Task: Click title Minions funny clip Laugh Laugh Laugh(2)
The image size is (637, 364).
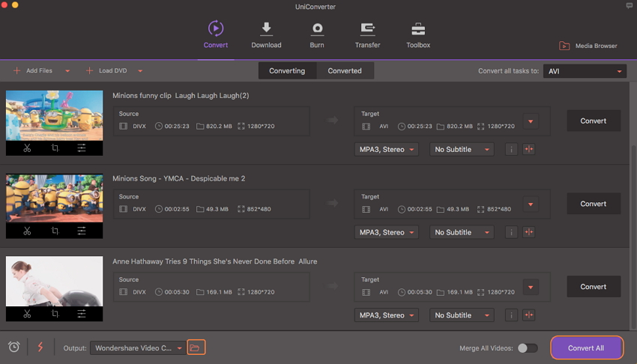Action: pos(181,95)
